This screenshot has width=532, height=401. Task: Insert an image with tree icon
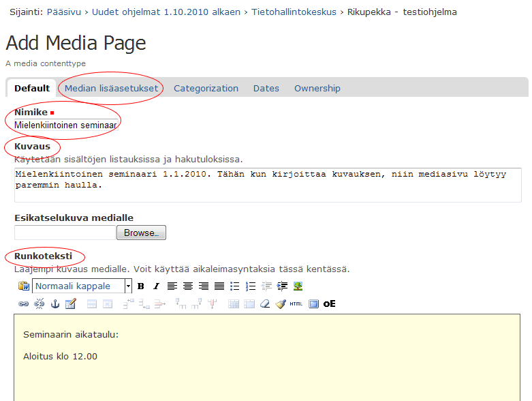pos(298,286)
